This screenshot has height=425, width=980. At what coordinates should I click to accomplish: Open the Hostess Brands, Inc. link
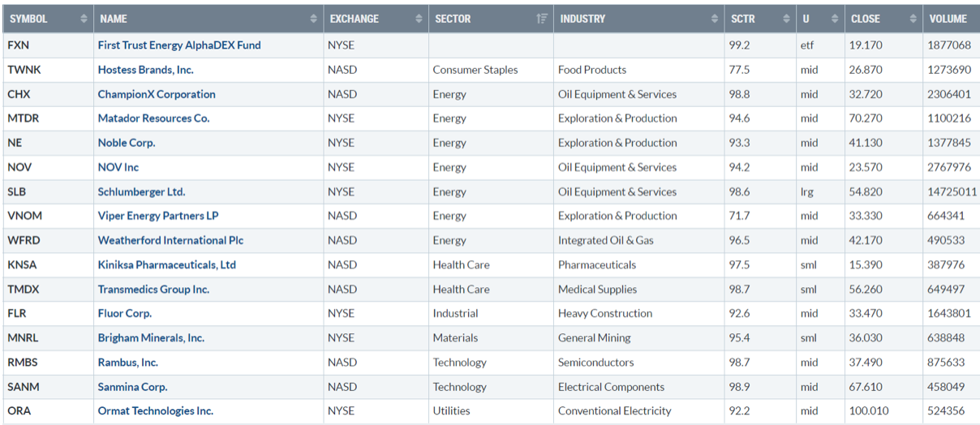tap(145, 70)
